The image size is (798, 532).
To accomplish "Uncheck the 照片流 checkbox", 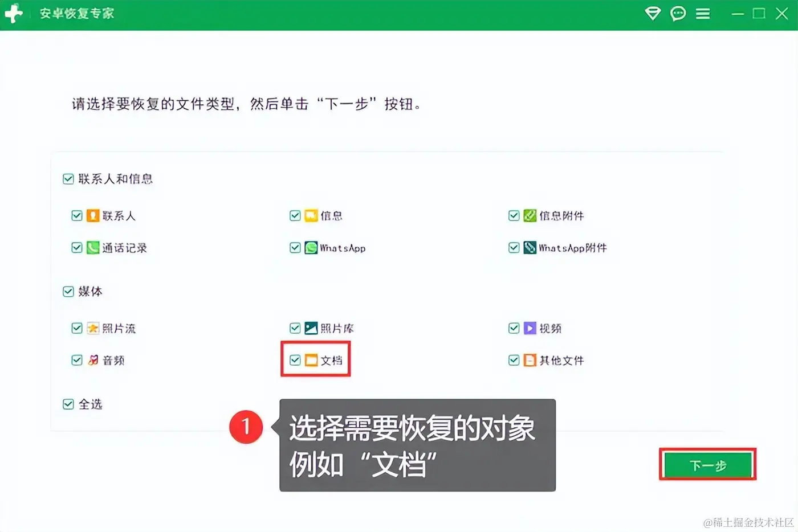I will (x=77, y=328).
